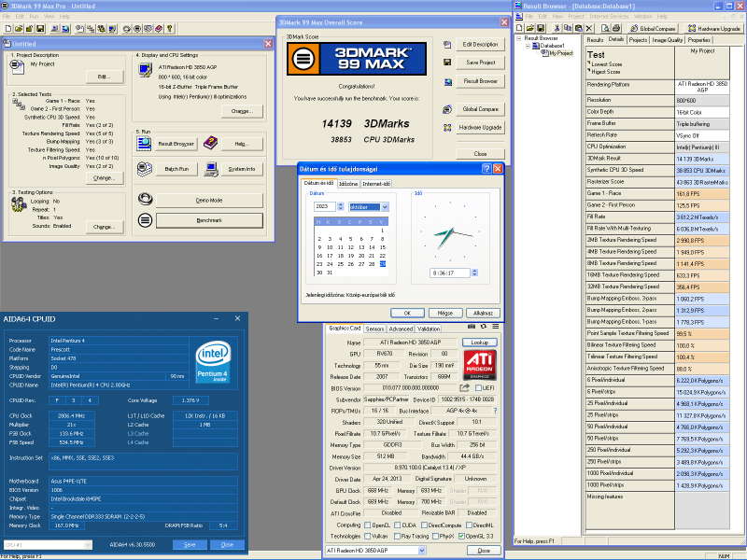Click year 2023 spinner arrows
The image size is (747, 560).
340,206
